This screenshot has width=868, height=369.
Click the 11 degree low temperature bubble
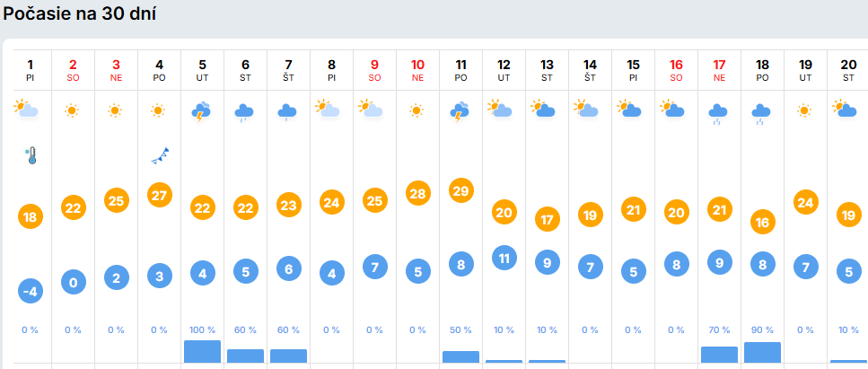coord(504,257)
